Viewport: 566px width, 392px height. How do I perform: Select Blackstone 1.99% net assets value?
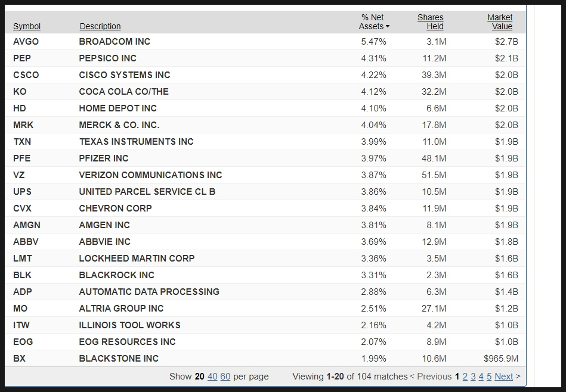click(x=373, y=359)
